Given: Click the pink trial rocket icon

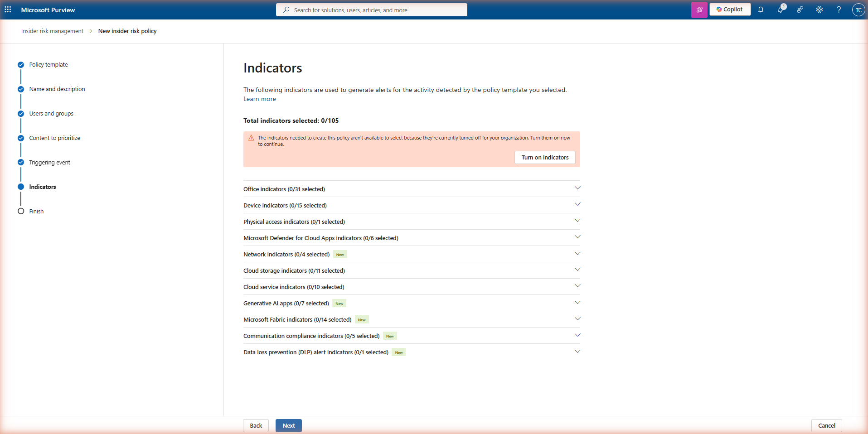Looking at the screenshot, I should [699, 10].
